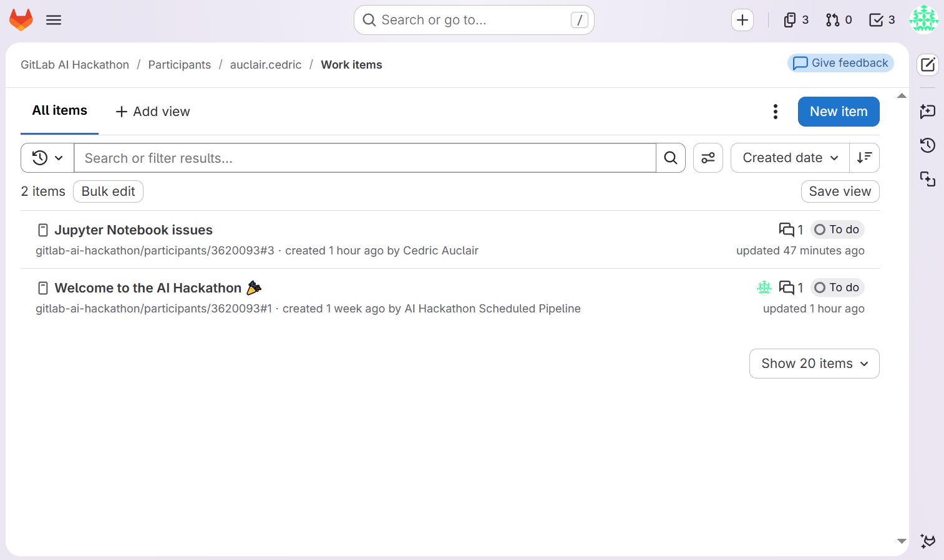Click issue type icon beside Welcome to the AI Hackathon
The height and width of the screenshot is (560, 944).
tap(43, 288)
